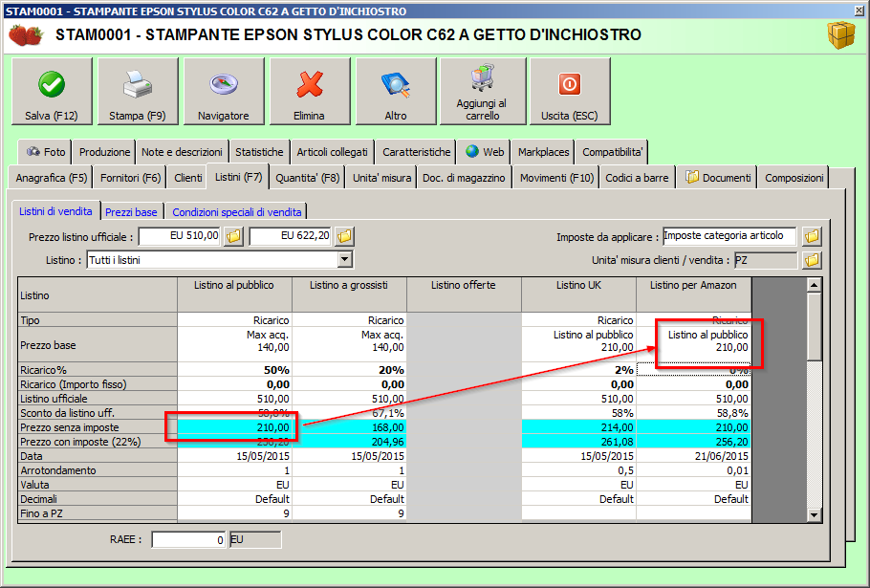Click the PZ unit of measure field
The height and width of the screenshot is (588, 870).
[766, 260]
